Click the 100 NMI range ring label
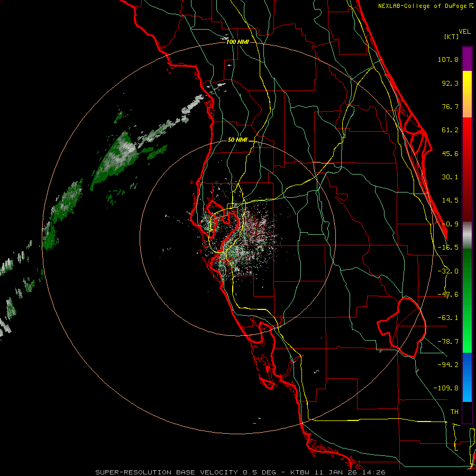Viewport: 476px width, 476px height. click(237, 42)
